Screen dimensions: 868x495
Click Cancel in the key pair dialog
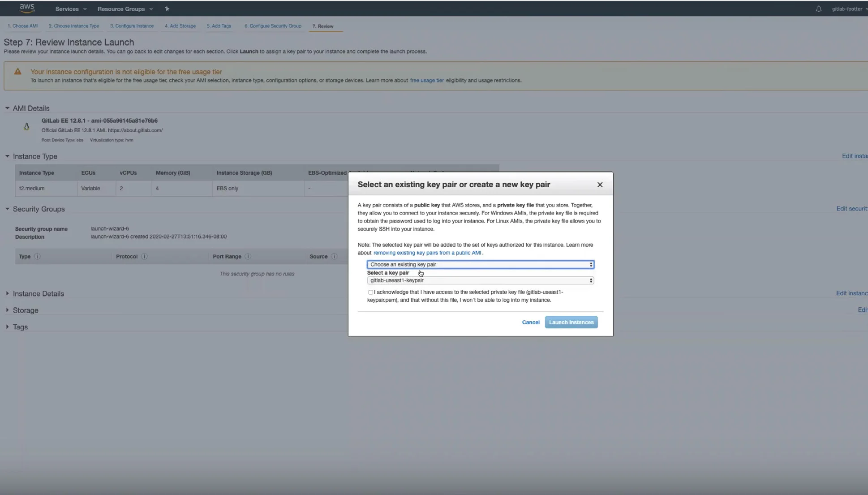click(530, 322)
